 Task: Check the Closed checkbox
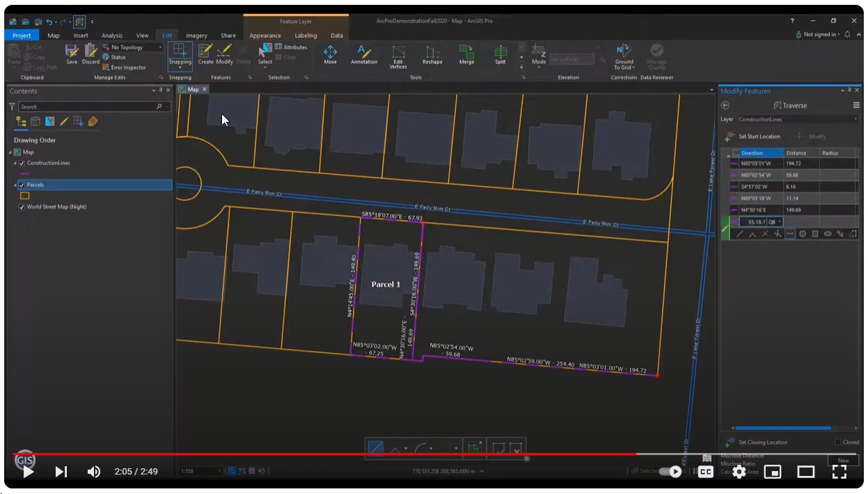tap(837, 442)
